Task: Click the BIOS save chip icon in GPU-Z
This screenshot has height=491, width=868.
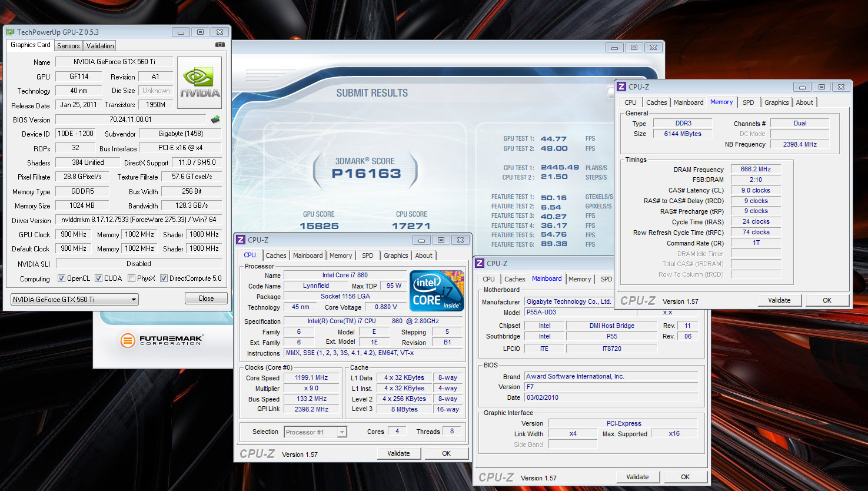Action: pyautogui.click(x=215, y=120)
